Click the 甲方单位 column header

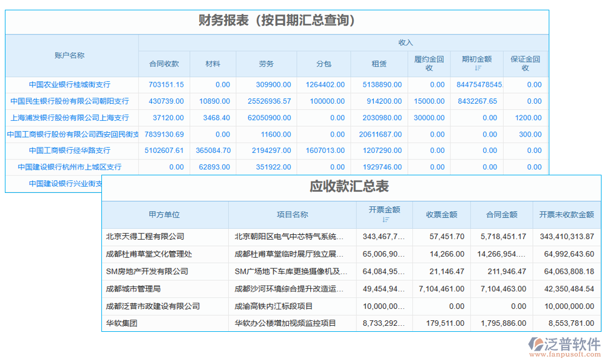click(165, 215)
